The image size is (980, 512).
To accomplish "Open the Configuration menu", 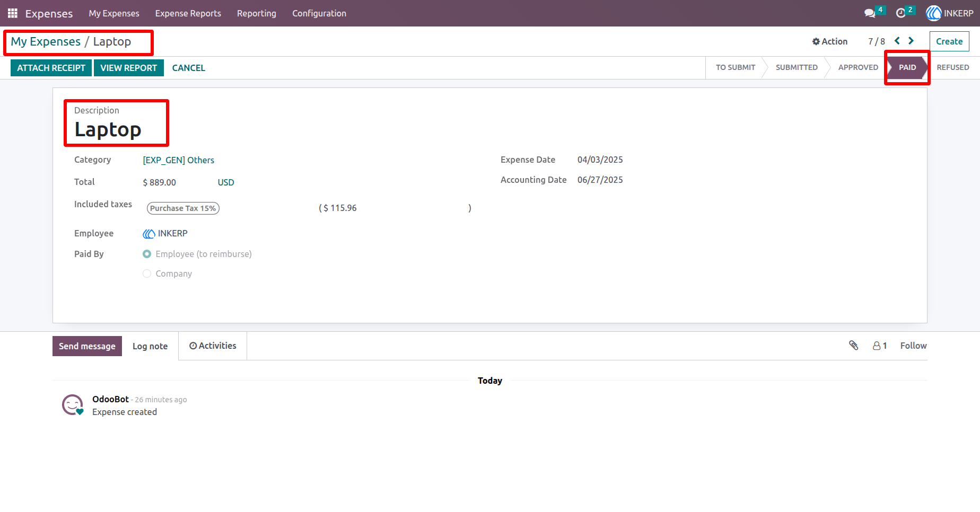I will coord(319,13).
